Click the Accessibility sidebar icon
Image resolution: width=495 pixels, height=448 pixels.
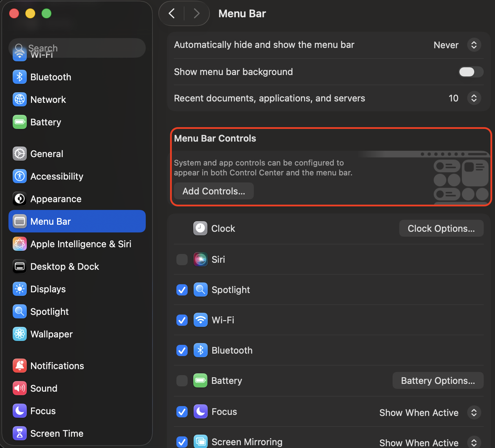click(20, 176)
